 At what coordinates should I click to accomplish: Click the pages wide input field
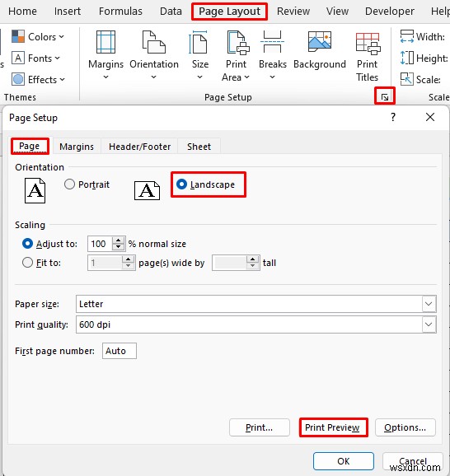pos(105,263)
